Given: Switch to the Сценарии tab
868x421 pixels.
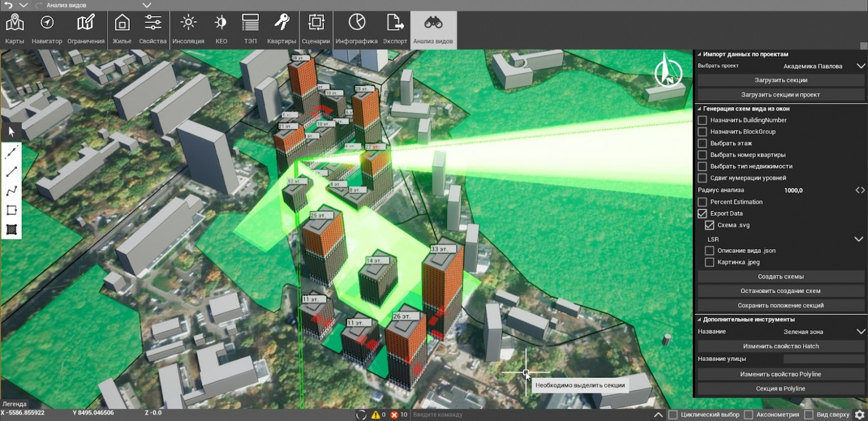Looking at the screenshot, I should (x=316, y=29).
